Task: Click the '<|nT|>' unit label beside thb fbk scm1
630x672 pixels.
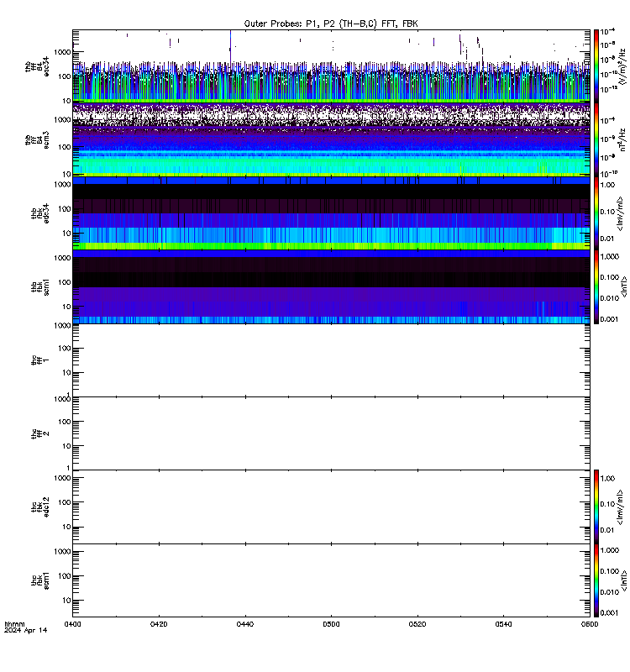Action: pyautogui.click(x=624, y=286)
